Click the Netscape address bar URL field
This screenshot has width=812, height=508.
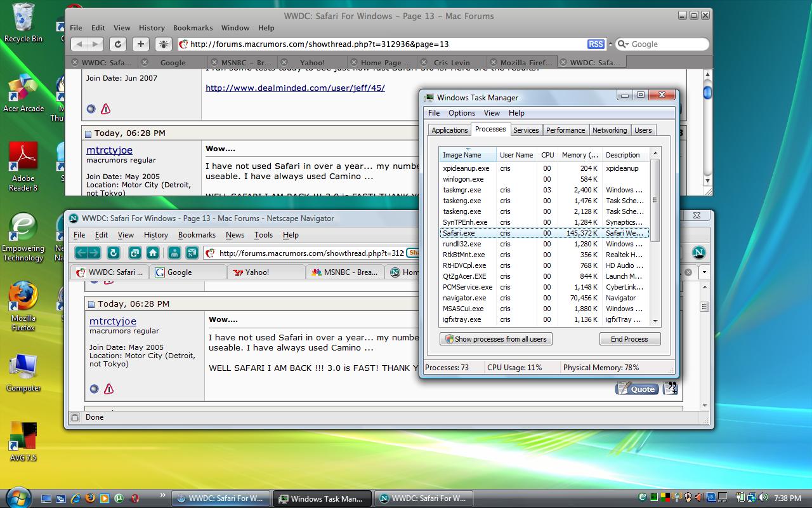coord(310,253)
